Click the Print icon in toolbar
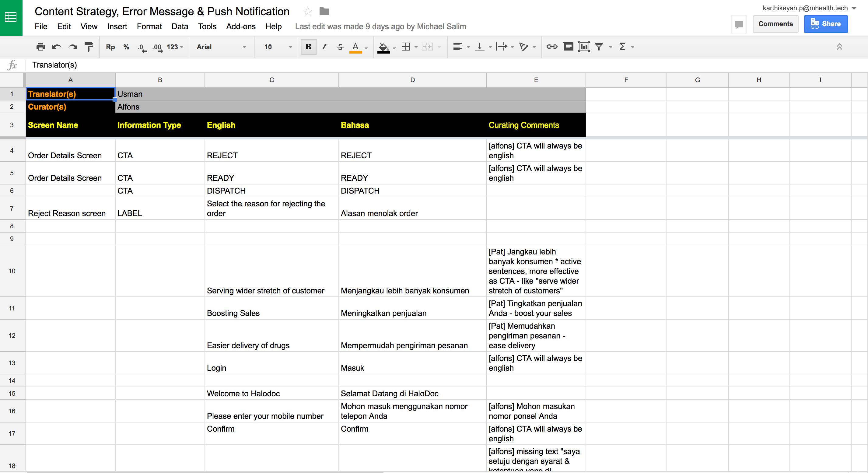 [x=40, y=47]
